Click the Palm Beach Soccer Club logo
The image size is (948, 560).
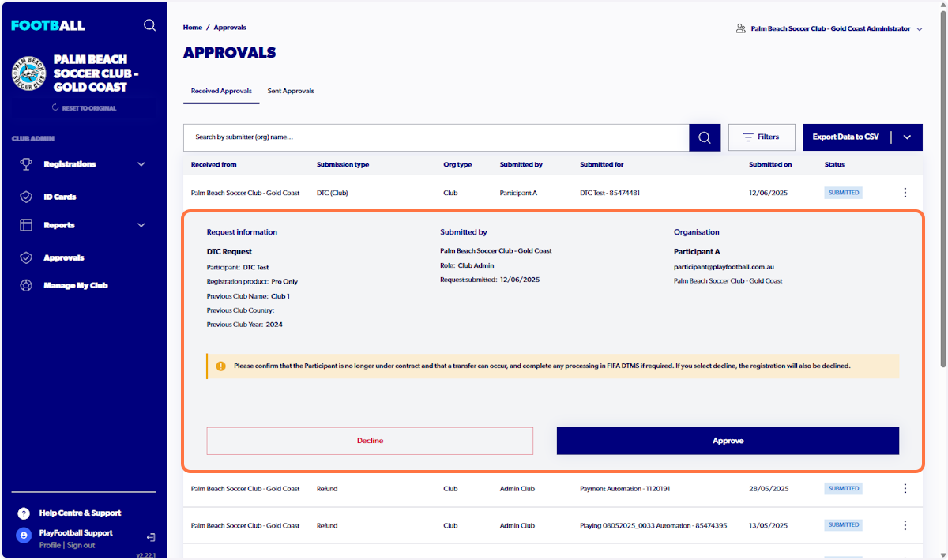(x=28, y=74)
